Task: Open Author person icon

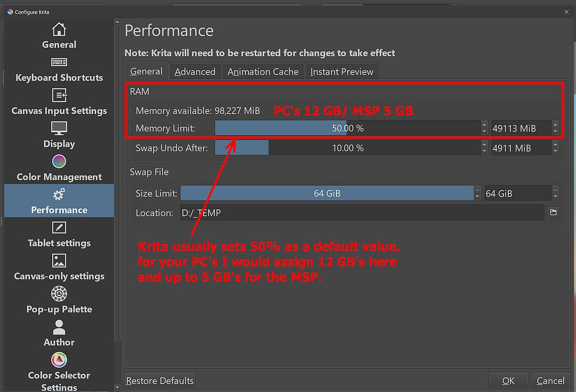Action: point(59,327)
